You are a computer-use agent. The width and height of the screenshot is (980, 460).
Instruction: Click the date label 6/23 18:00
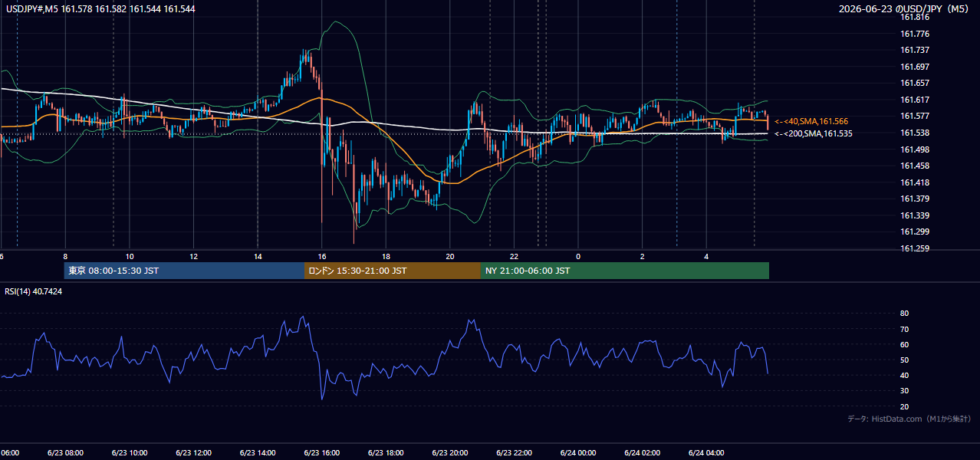pos(386,453)
